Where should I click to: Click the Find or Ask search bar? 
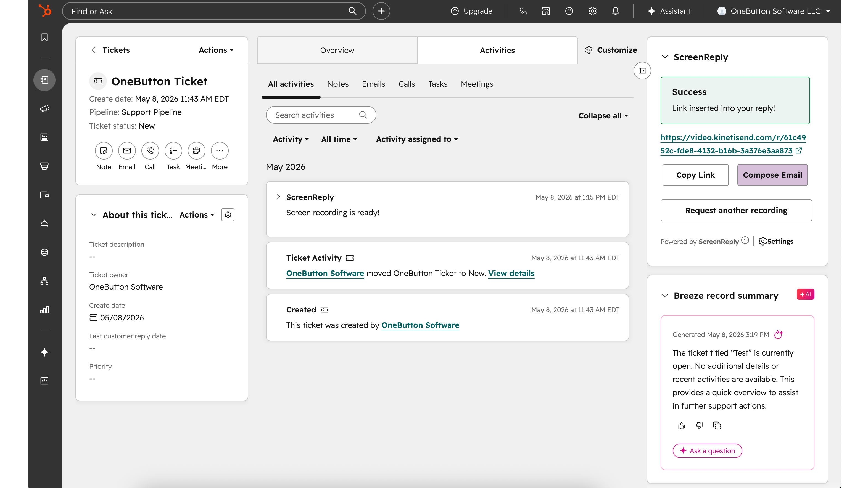[214, 11]
